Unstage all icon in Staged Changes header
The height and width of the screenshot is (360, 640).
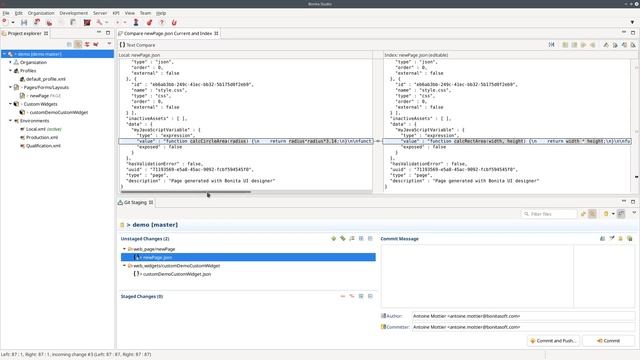[352, 296]
